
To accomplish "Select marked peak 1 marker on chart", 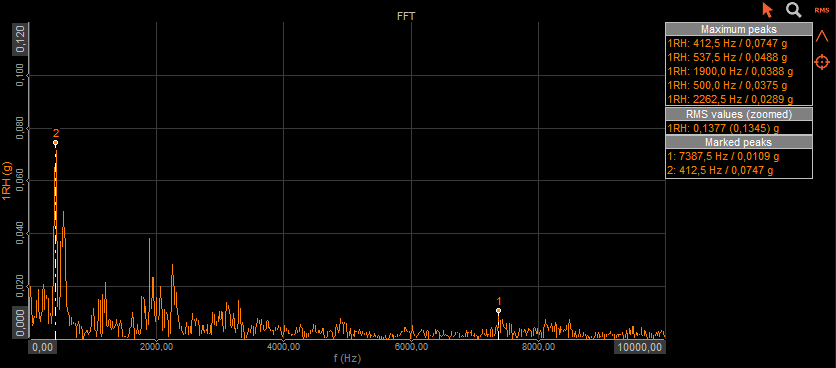I will pyautogui.click(x=499, y=310).
